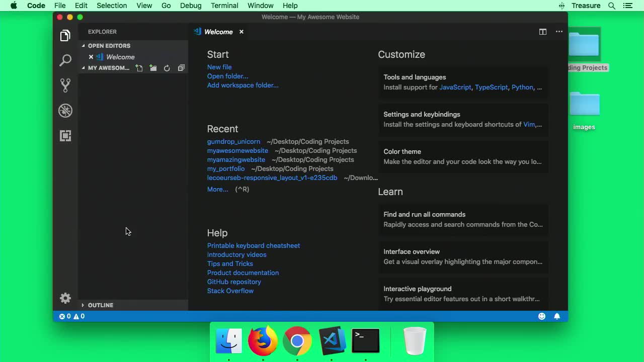Open the Search sidebar icon
Viewport: 644px width, 362px height.
pyautogui.click(x=65, y=60)
